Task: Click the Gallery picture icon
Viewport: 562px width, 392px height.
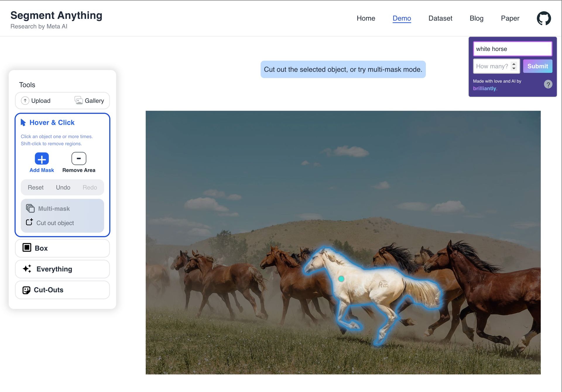Action: click(x=78, y=100)
